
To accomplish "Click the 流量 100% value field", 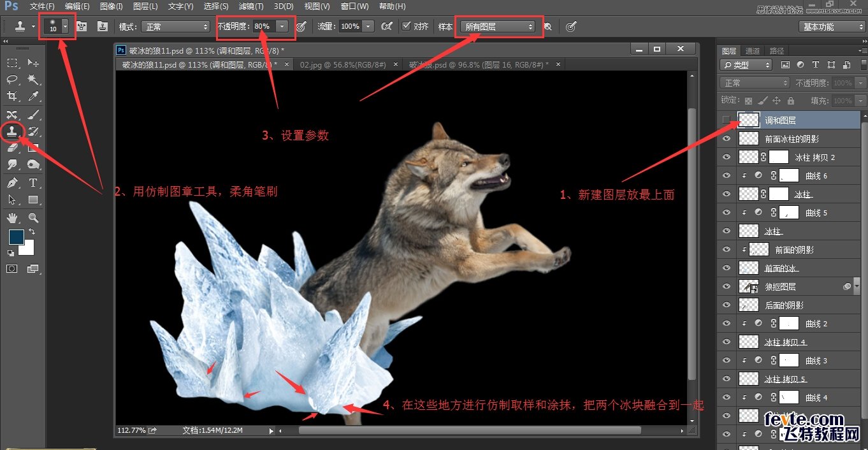I will coord(350,27).
